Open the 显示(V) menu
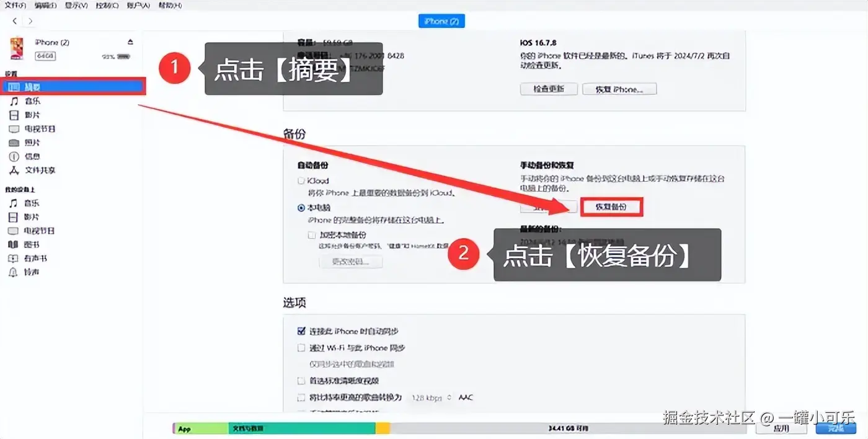 (76, 5)
